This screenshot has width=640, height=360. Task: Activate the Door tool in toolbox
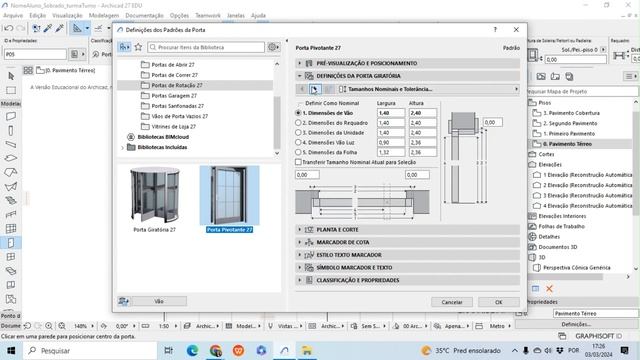(x=11, y=243)
